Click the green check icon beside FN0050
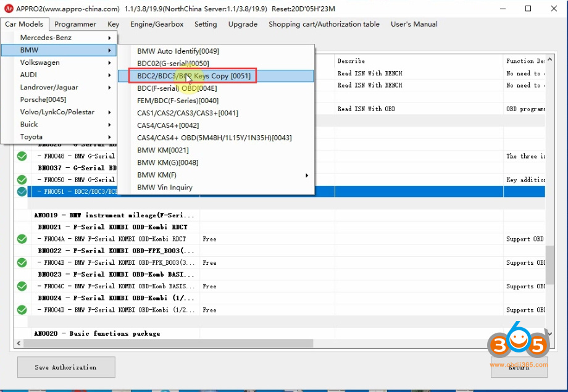This screenshot has width=568, height=392. [22, 180]
